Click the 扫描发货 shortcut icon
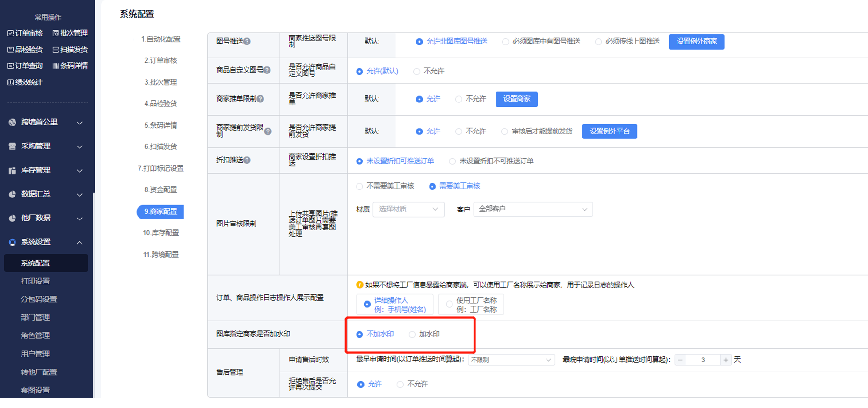This screenshot has width=868, height=408. (56, 50)
